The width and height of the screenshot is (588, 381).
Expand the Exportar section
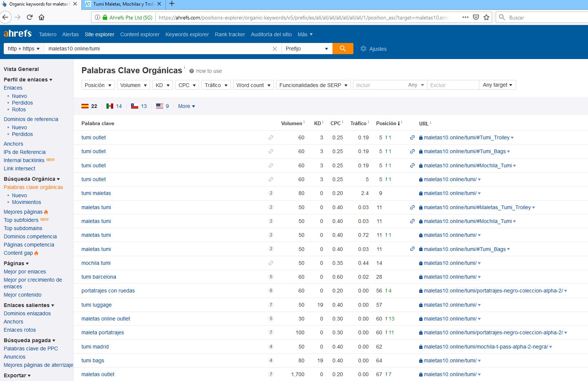coord(17,375)
